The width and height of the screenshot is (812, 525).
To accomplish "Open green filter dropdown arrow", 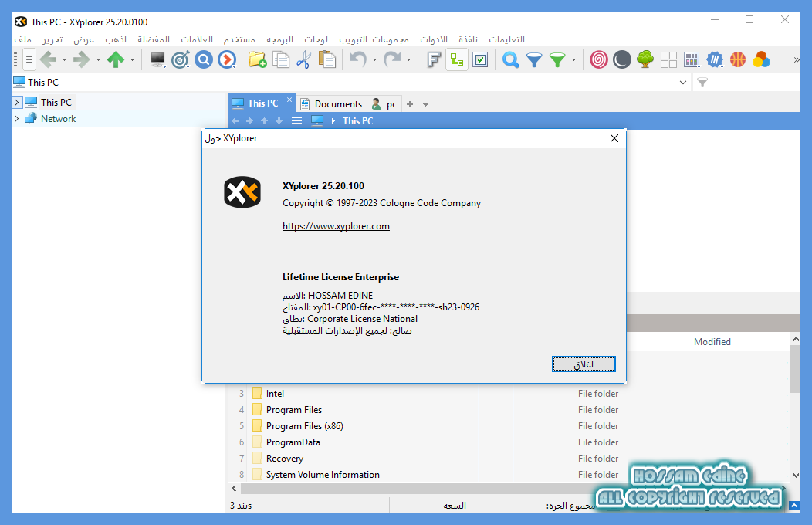I will pyautogui.click(x=573, y=60).
